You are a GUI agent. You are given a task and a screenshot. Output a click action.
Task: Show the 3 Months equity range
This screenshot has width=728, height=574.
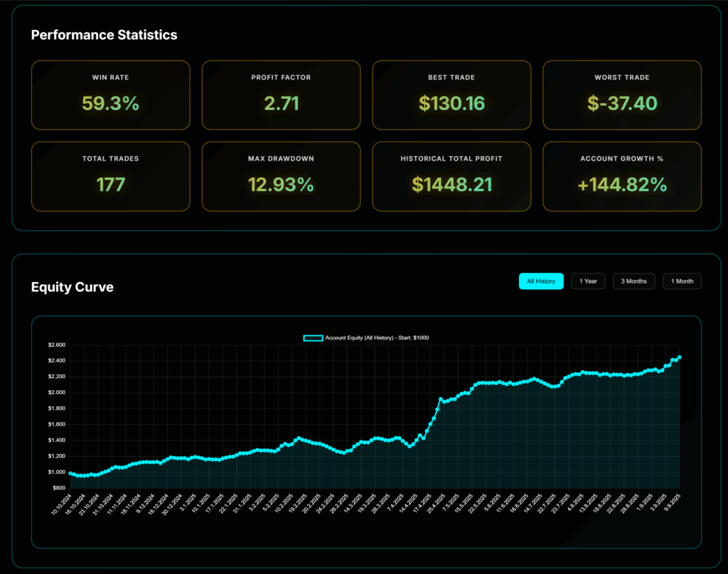633,281
